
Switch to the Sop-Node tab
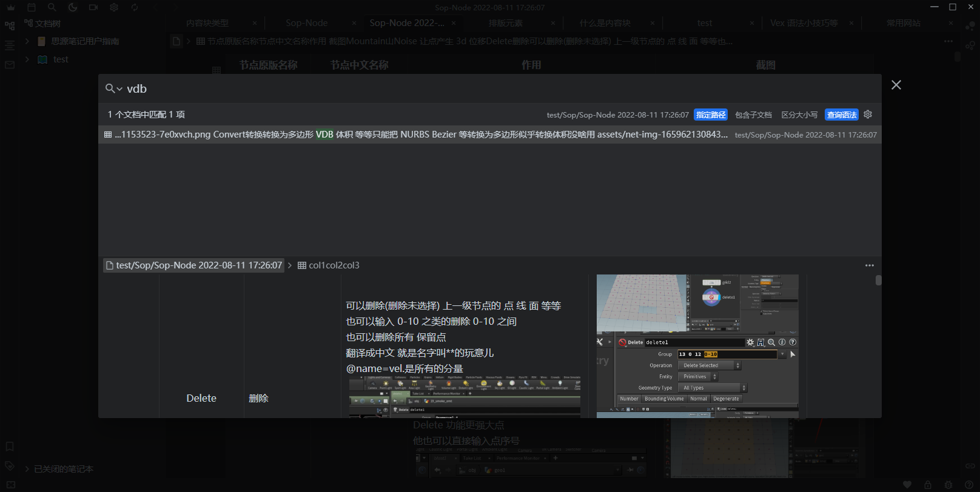pyautogui.click(x=307, y=23)
